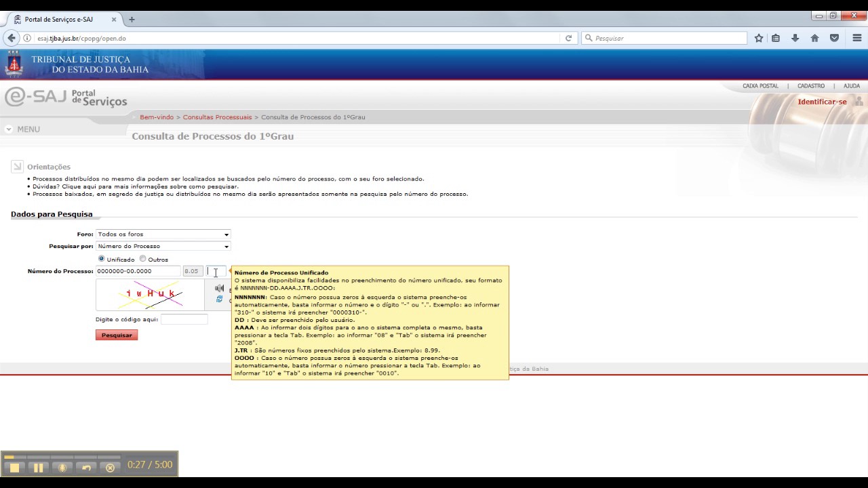Refresh the captcha image icon

coord(219,299)
